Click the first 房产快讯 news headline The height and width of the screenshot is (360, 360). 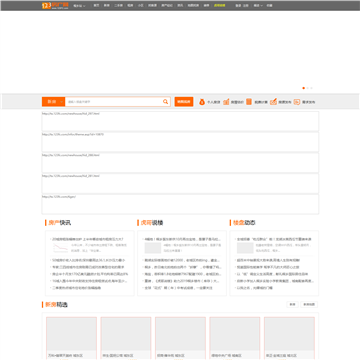[x=88, y=239]
